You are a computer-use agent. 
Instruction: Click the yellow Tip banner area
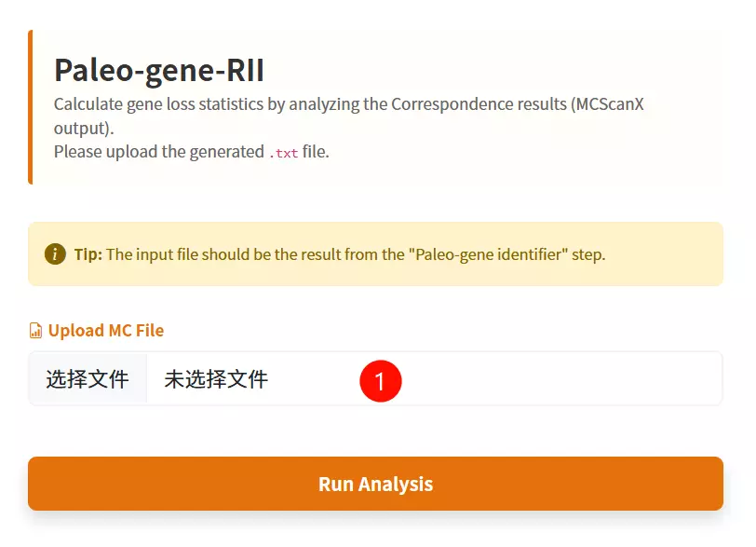pos(375,253)
